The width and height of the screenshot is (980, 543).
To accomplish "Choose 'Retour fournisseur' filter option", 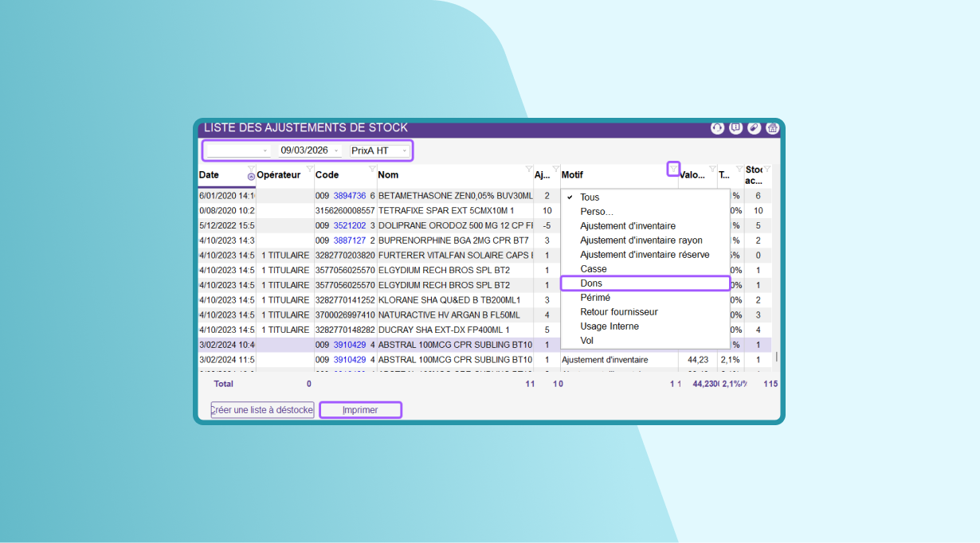I will [x=619, y=312].
